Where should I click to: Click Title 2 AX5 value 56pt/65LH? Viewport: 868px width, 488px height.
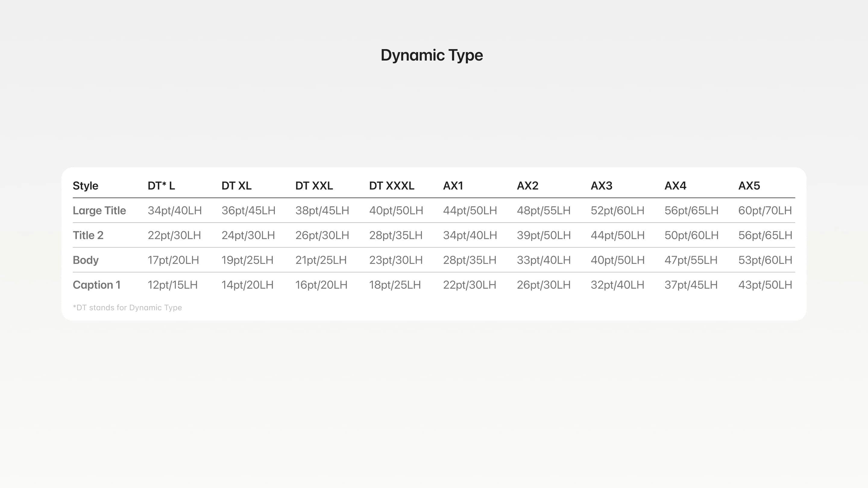[765, 235]
